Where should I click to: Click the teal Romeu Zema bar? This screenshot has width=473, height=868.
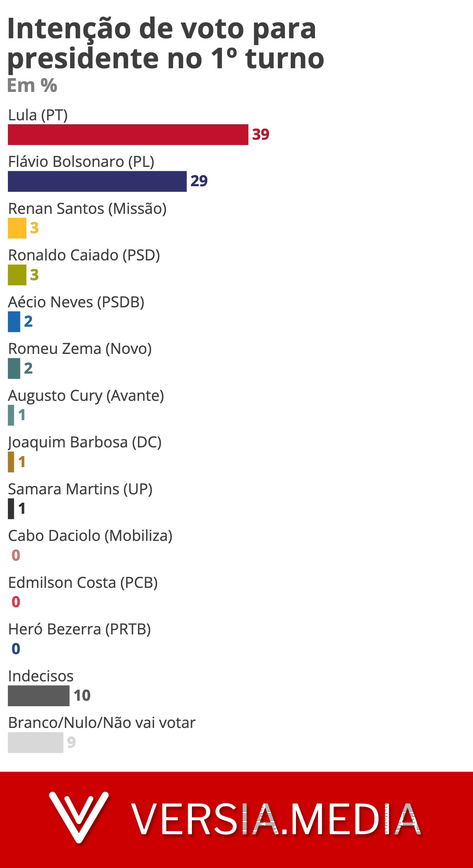tap(14, 369)
